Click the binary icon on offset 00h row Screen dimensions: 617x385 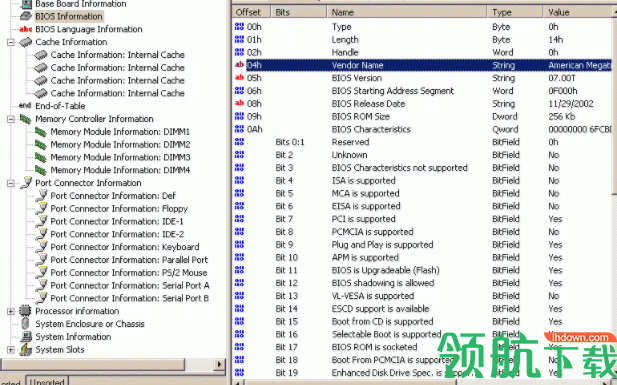point(239,26)
